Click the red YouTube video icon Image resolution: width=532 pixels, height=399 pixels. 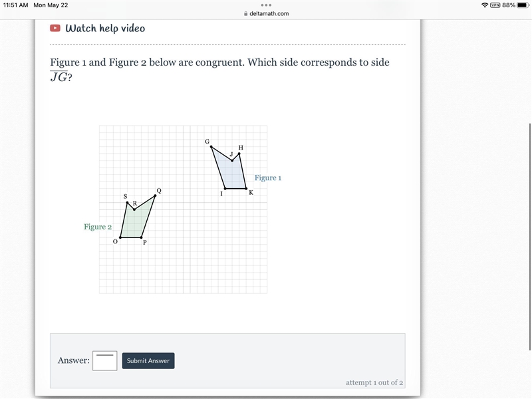(x=55, y=28)
